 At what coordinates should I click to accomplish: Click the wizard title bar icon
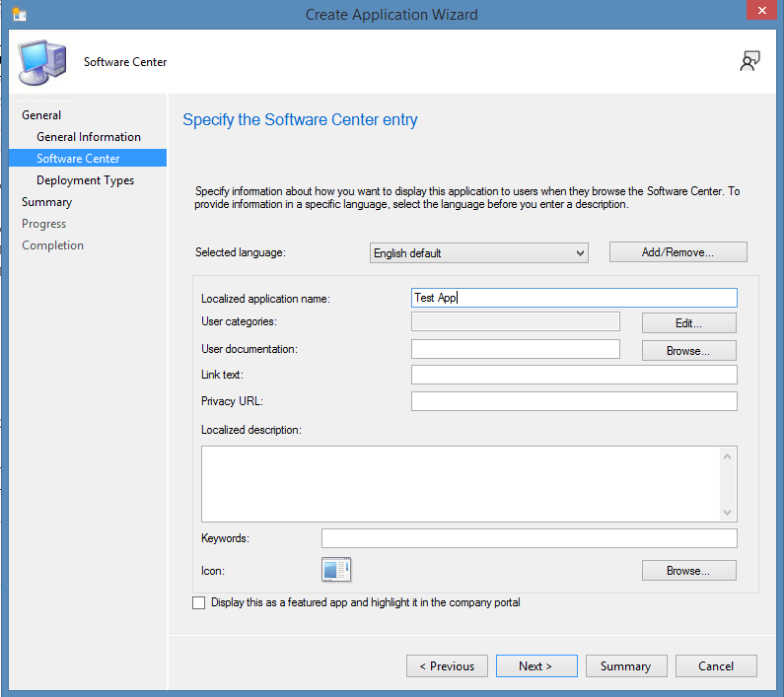coord(19,14)
